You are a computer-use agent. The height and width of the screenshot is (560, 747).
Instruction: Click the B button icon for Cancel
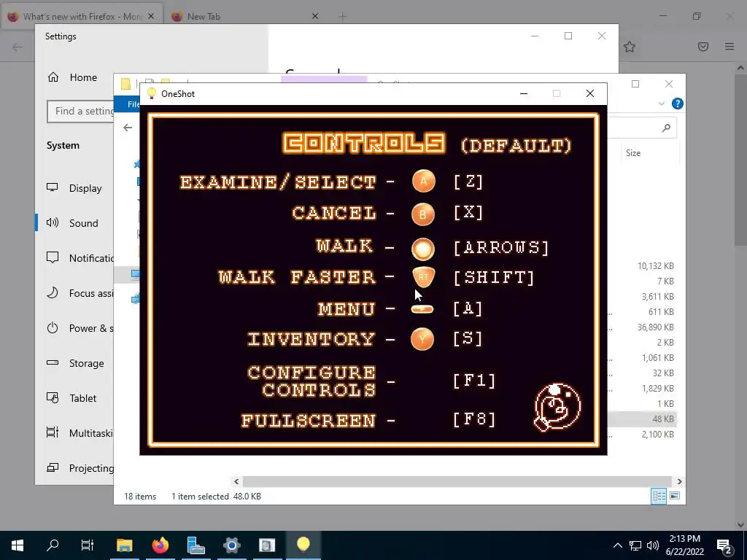coord(423,214)
